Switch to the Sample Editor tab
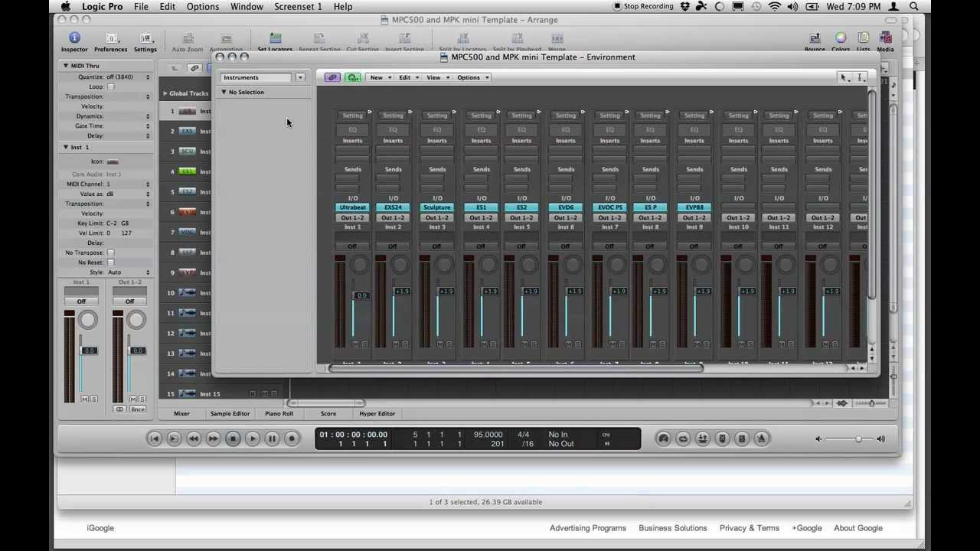Image resolution: width=980 pixels, height=551 pixels. click(x=230, y=413)
